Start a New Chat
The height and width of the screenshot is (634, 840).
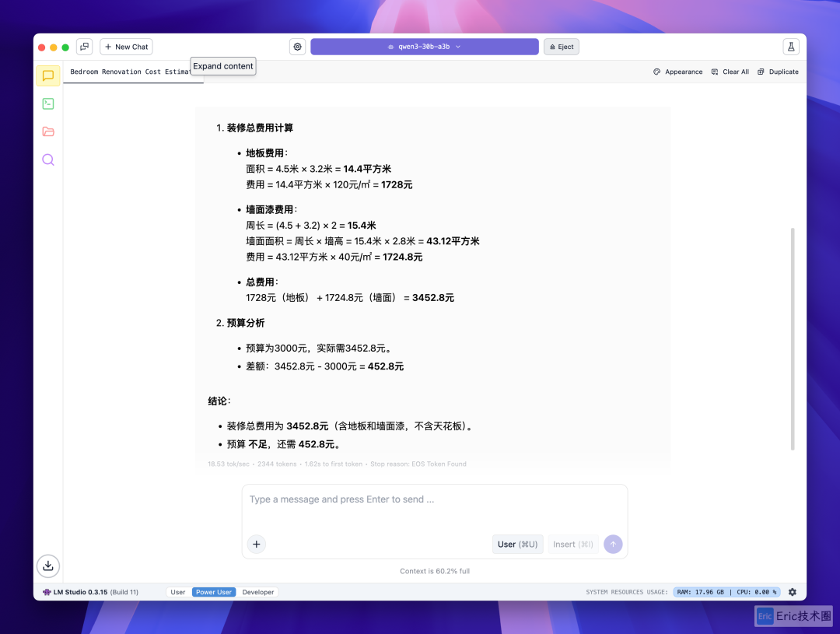click(127, 47)
